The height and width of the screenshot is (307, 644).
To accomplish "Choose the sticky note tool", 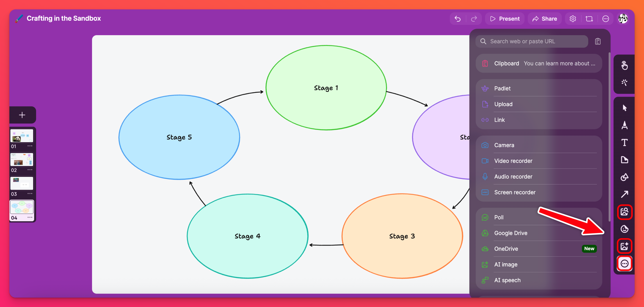I will (624, 160).
